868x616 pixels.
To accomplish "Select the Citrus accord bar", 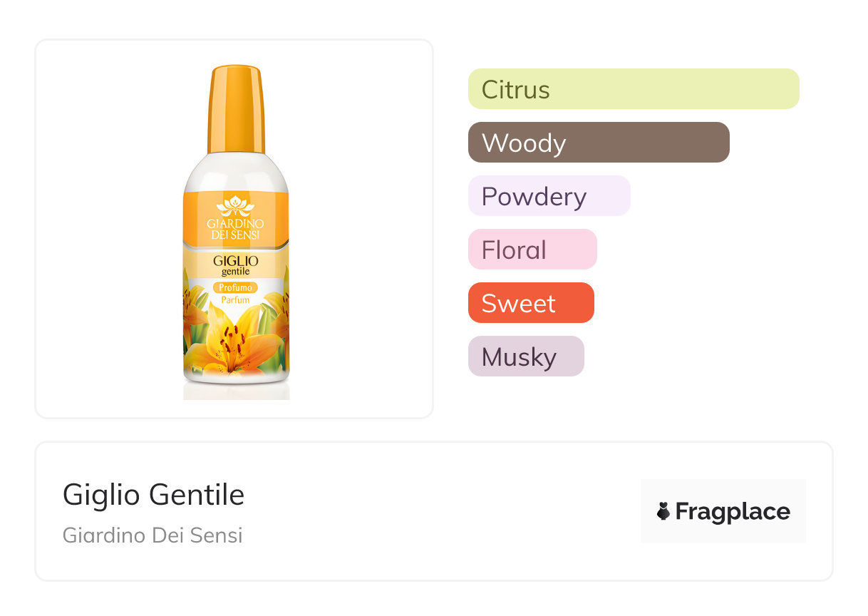I will tap(633, 89).
